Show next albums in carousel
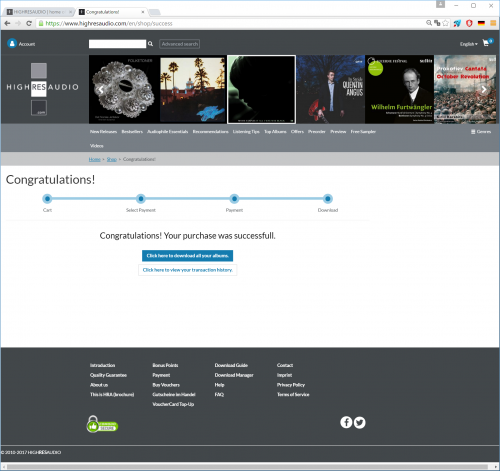This screenshot has height=471, width=500. [484, 89]
